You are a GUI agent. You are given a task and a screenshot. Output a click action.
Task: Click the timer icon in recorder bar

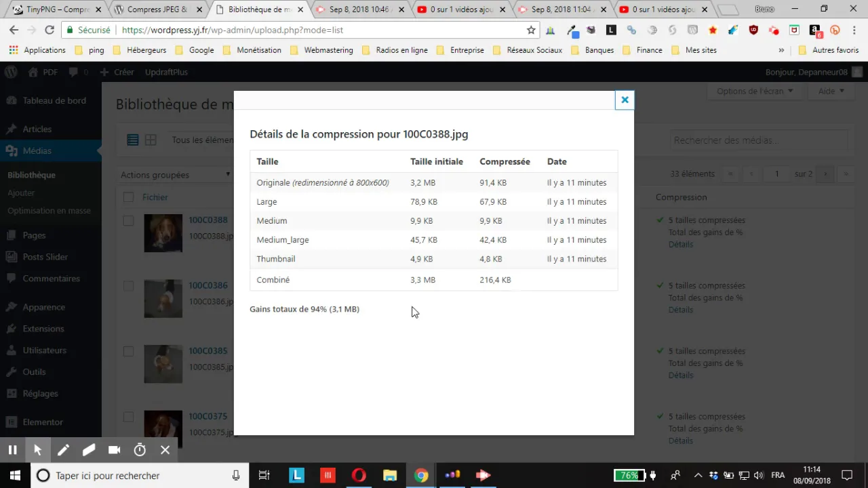(140, 450)
